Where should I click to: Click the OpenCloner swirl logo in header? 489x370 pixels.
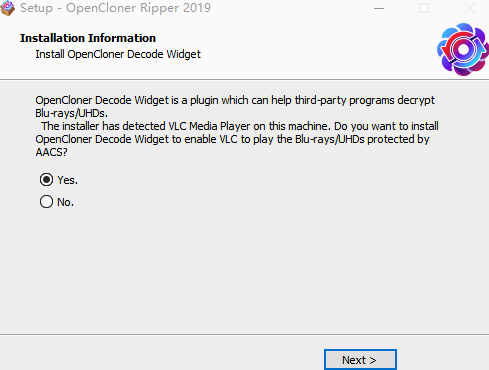click(463, 49)
